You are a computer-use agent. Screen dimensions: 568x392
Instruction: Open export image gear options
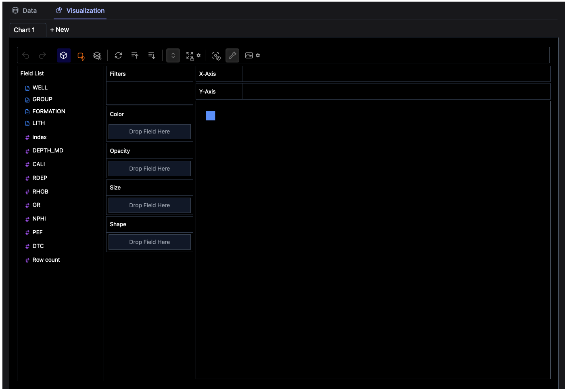click(x=258, y=55)
